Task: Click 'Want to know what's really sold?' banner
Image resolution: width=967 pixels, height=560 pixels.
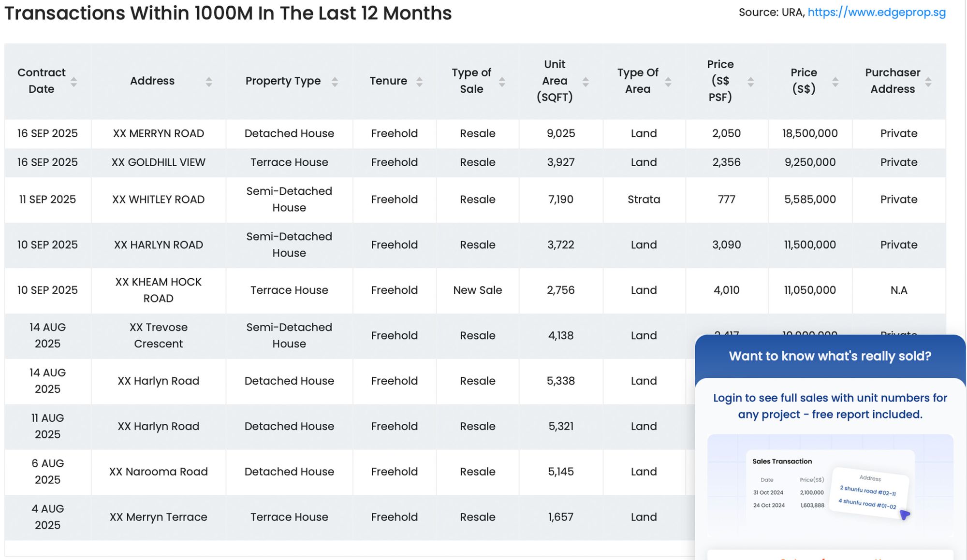Action: click(830, 356)
